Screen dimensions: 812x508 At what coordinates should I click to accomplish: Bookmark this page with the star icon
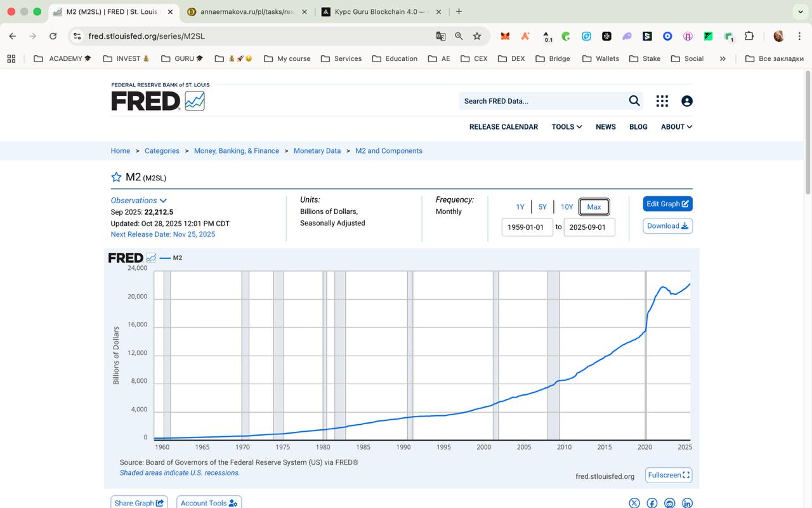477,36
